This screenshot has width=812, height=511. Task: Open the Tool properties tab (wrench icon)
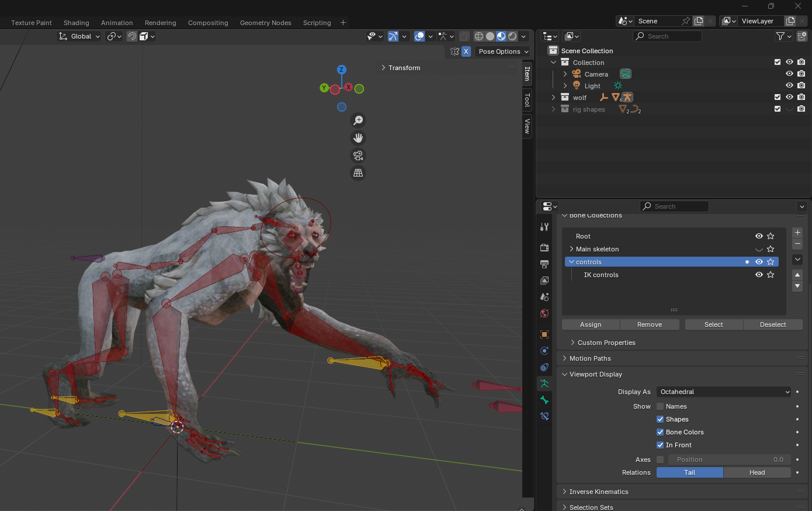tap(544, 227)
